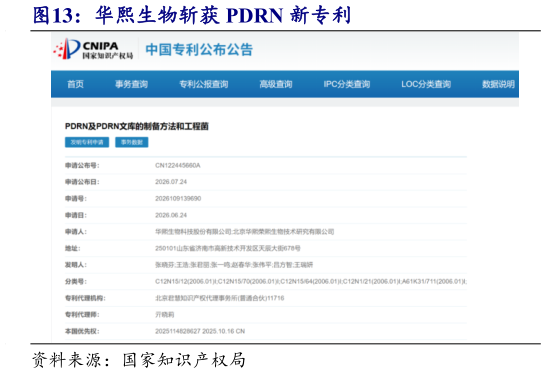This screenshot has width=546, height=373.
Task: Click the figure caption 图13 heading
Action: [192, 15]
